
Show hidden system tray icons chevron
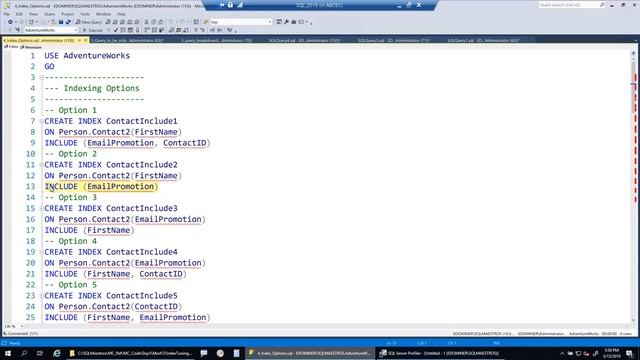tap(562, 353)
